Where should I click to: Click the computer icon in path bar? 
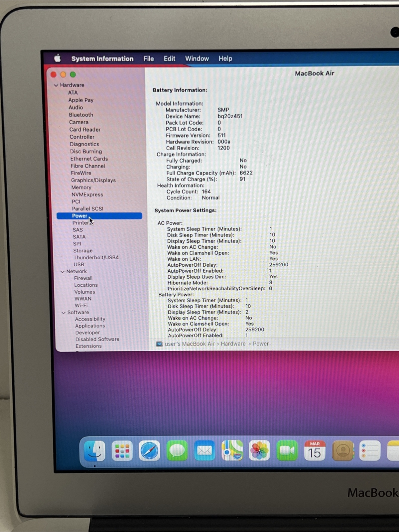point(159,344)
